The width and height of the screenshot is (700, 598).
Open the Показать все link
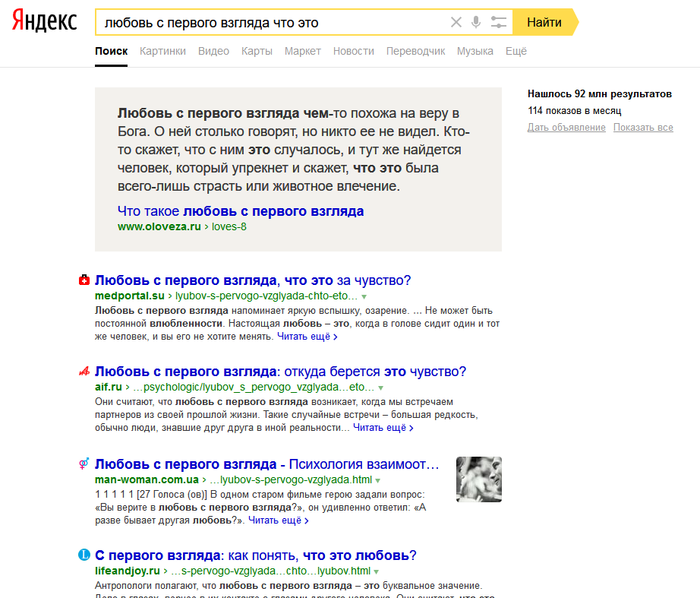coord(643,128)
